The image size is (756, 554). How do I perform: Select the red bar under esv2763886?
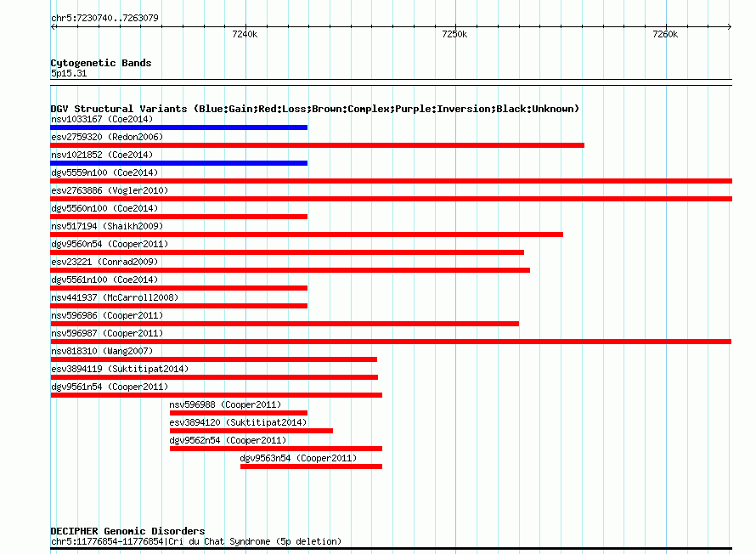pyautogui.click(x=391, y=199)
